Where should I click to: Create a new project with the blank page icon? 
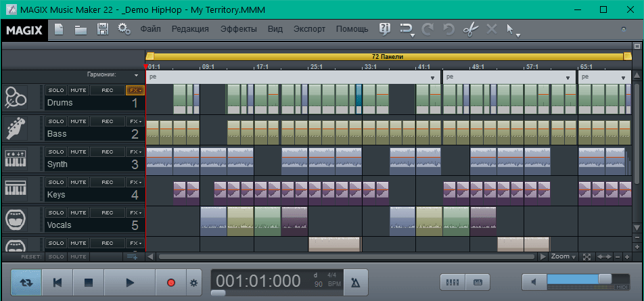(x=59, y=30)
